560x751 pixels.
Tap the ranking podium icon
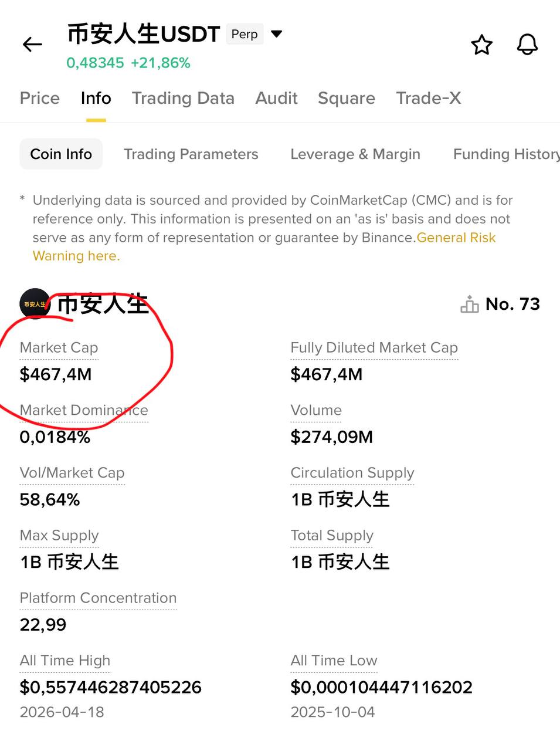click(470, 305)
